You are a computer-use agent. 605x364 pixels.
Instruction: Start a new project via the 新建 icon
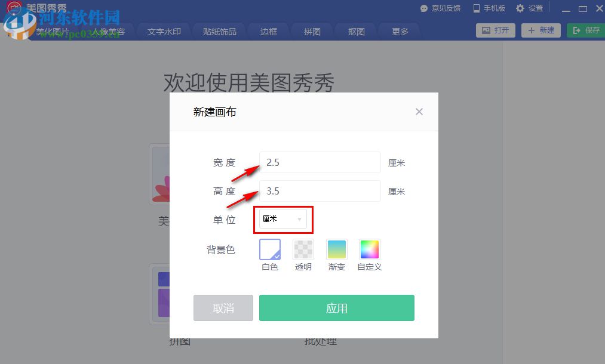tap(540, 30)
